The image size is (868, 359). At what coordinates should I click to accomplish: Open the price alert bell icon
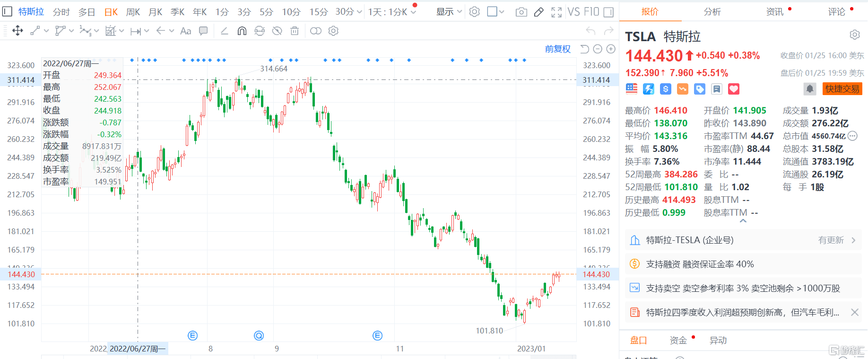coord(809,89)
